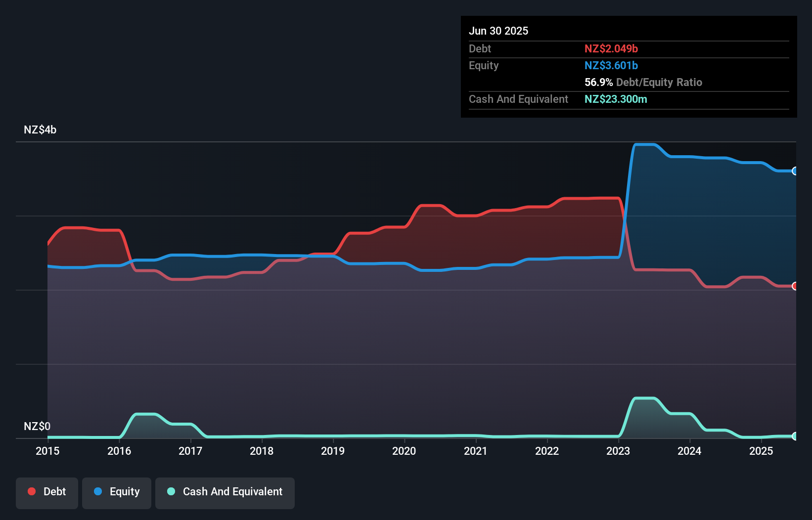
Task: Select the Debt endpoint marker on chart
Action: click(795, 286)
